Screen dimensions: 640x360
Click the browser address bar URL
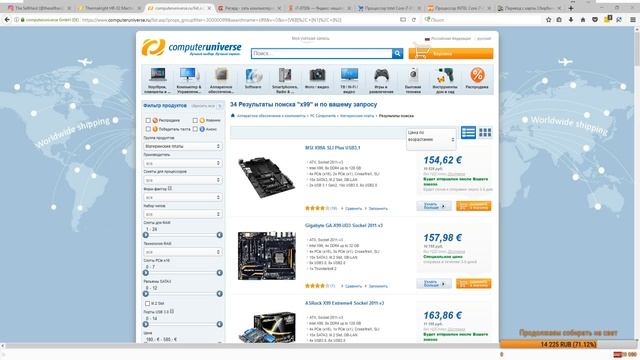pos(212,20)
